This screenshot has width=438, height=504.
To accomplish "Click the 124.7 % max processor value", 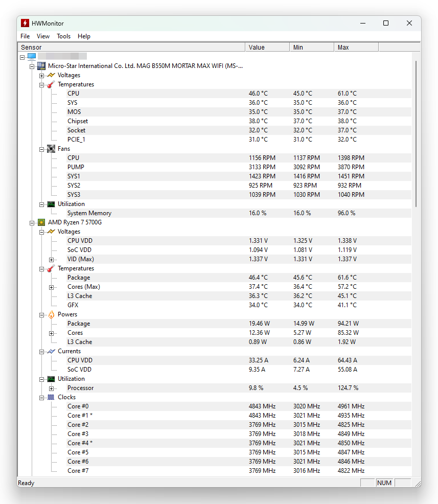I will [348, 388].
